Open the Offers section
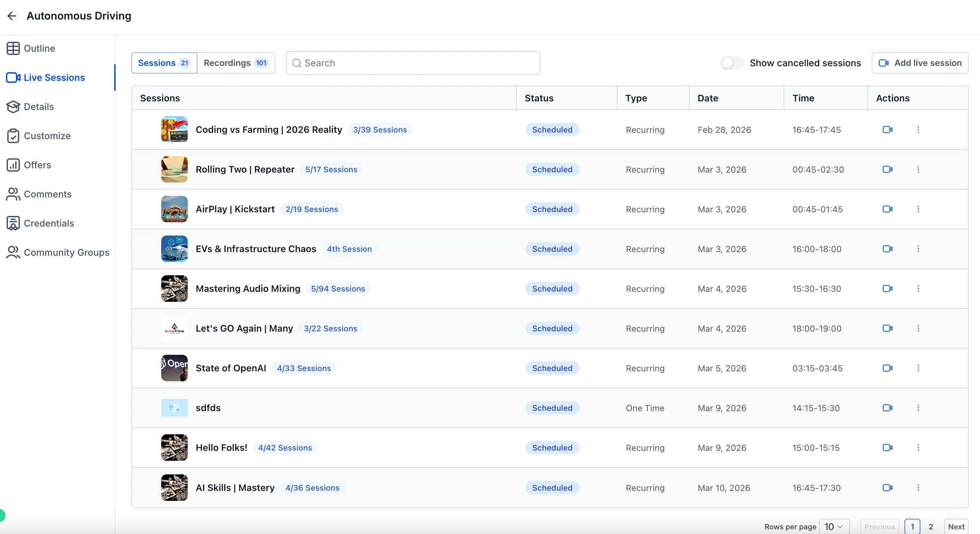The height and width of the screenshot is (534, 980). point(37,165)
